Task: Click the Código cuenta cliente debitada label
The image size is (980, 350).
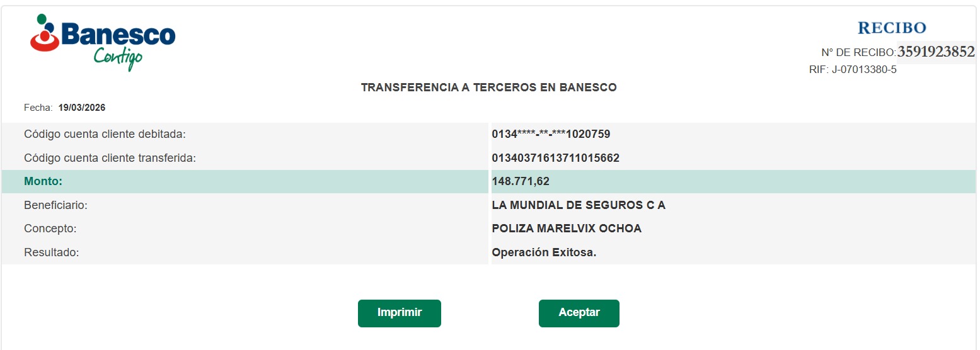Action: [x=105, y=134]
